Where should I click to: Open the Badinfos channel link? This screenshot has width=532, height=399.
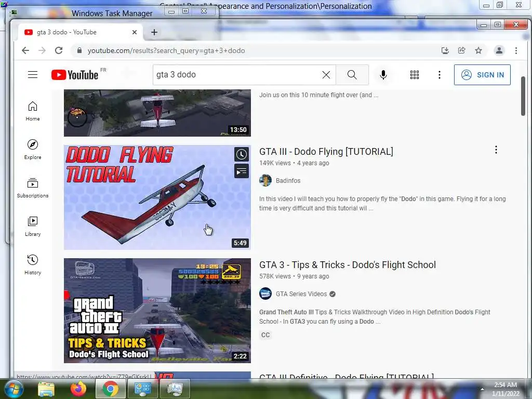288,180
